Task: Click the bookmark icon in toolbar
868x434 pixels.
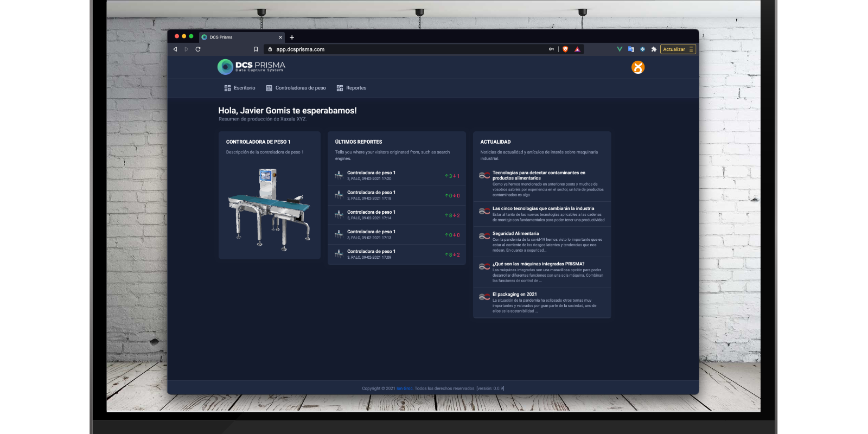Action: click(256, 49)
